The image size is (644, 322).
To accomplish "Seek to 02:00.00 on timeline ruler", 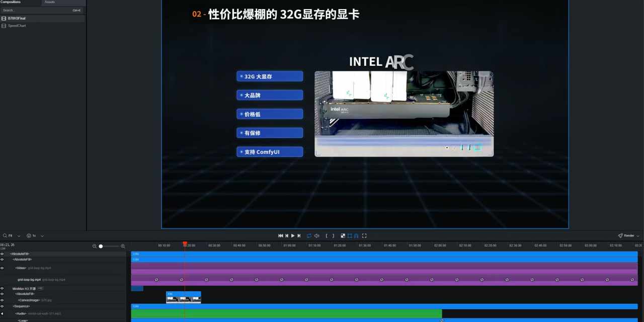I will (440, 246).
